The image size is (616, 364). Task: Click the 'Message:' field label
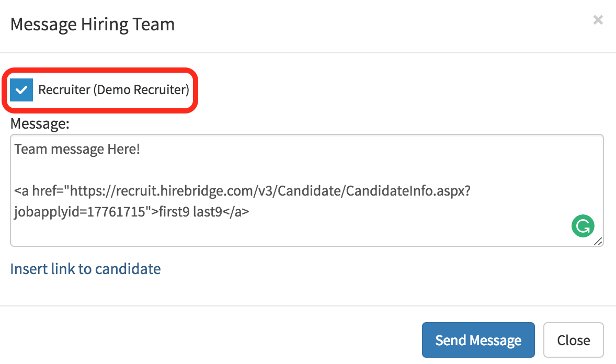(x=39, y=124)
